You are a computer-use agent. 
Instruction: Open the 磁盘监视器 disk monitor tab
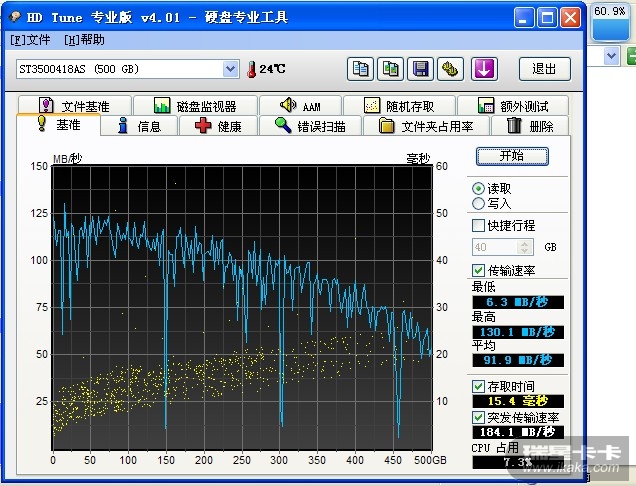[x=194, y=106]
